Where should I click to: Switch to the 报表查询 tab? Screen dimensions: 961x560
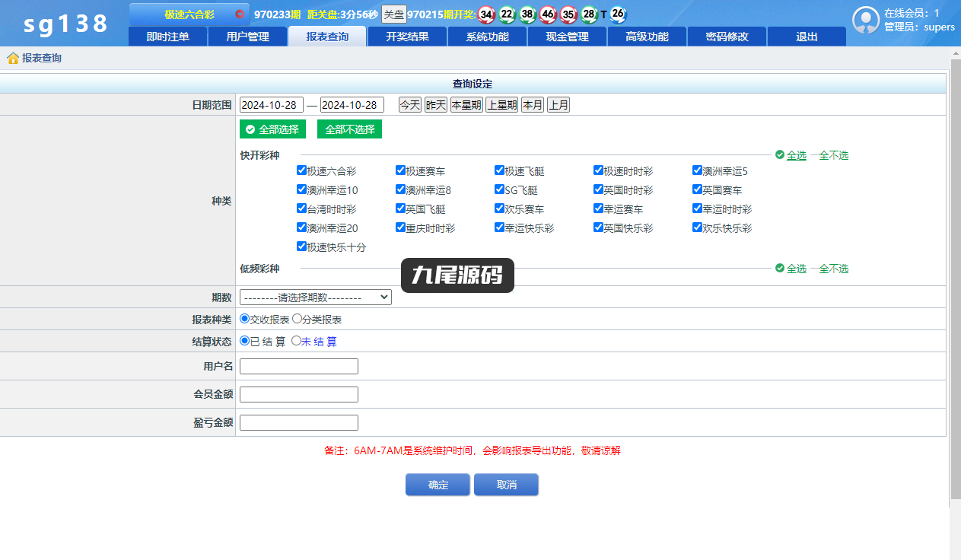tap(327, 37)
